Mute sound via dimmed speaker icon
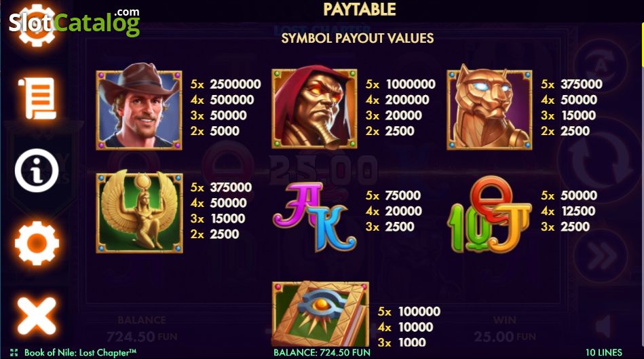 coord(604,327)
